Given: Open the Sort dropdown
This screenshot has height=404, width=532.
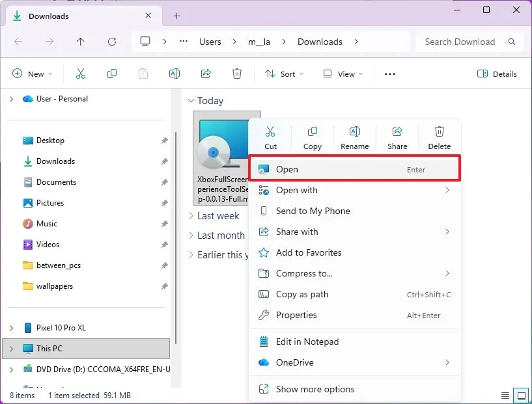Looking at the screenshot, I should click(285, 74).
